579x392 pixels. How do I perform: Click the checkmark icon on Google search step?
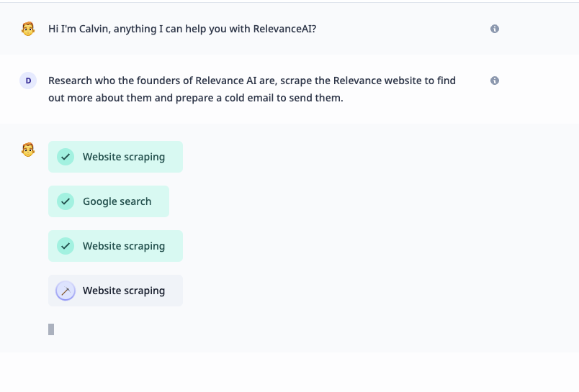pos(66,201)
